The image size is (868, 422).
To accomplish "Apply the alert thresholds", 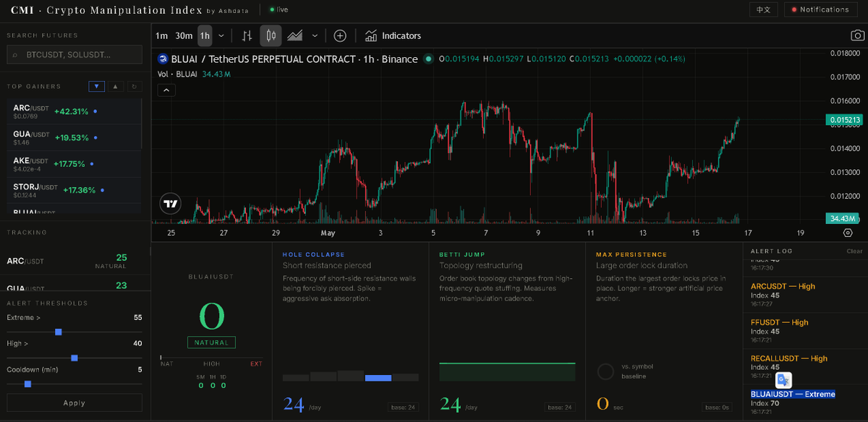I will 75,403.
